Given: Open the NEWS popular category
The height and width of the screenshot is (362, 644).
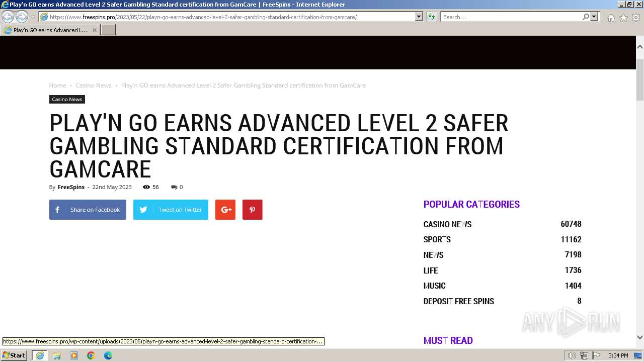Looking at the screenshot, I should click(433, 255).
